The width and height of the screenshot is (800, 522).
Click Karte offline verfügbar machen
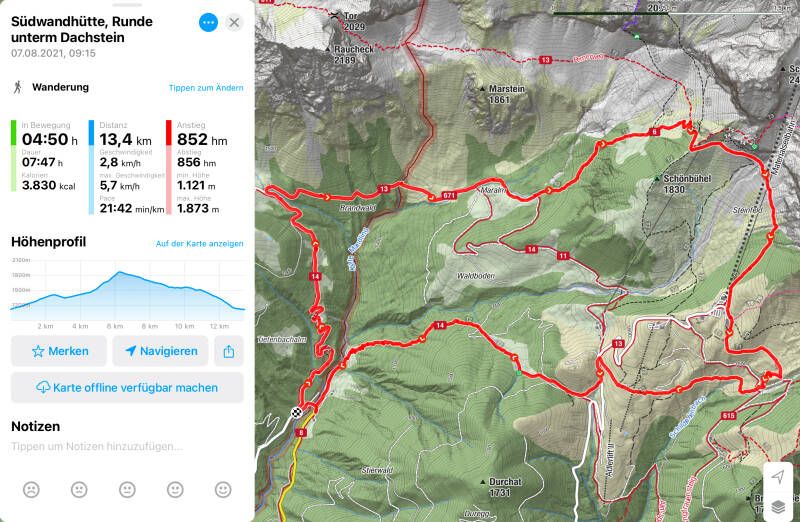[127, 387]
